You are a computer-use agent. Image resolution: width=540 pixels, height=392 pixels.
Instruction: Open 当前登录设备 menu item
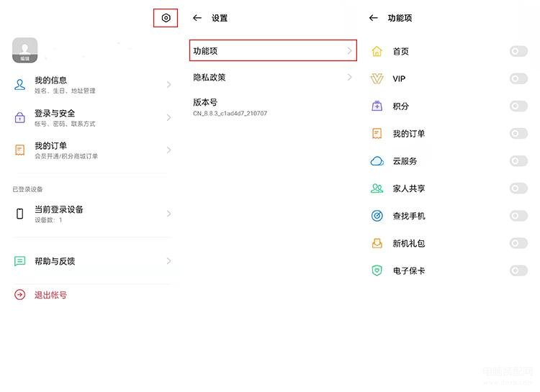point(92,214)
